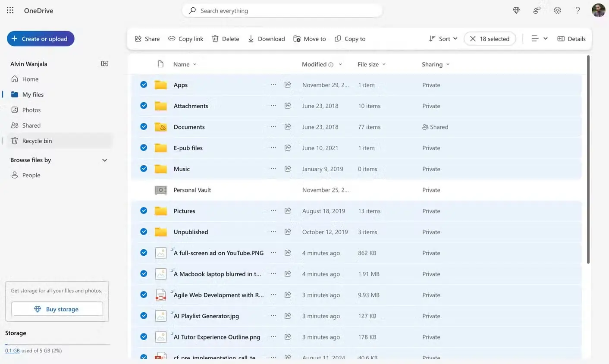Screen dimensions: 609x364
Task: Deselect the Attachments folder checkbox
Action: (x=144, y=106)
